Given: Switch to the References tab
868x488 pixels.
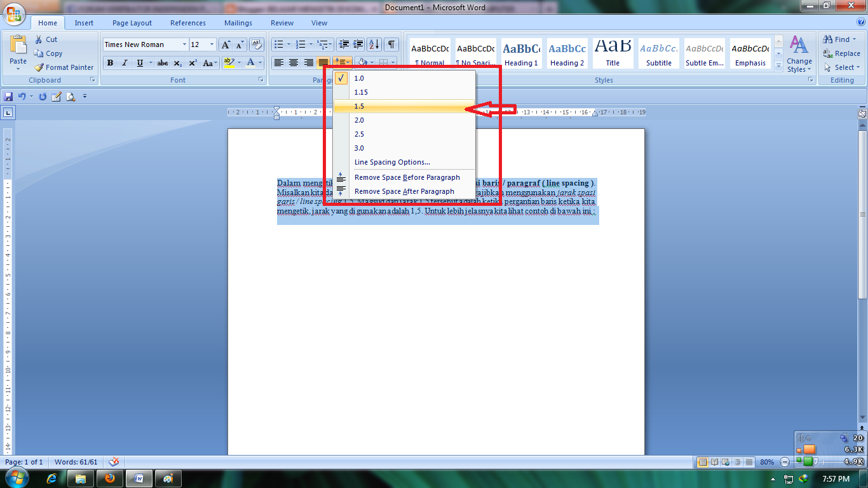Looking at the screenshot, I should pos(188,23).
